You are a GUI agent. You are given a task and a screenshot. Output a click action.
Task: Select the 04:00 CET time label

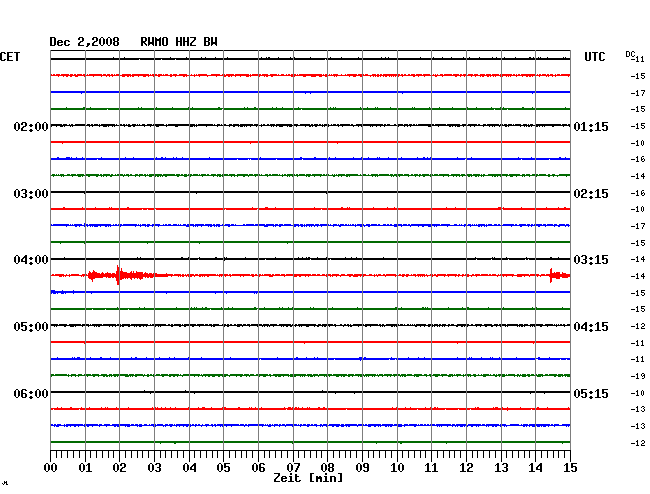[x=31, y=259]
